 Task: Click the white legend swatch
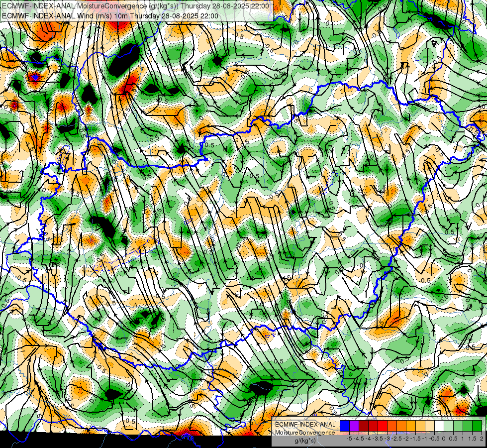click(439, 426)
